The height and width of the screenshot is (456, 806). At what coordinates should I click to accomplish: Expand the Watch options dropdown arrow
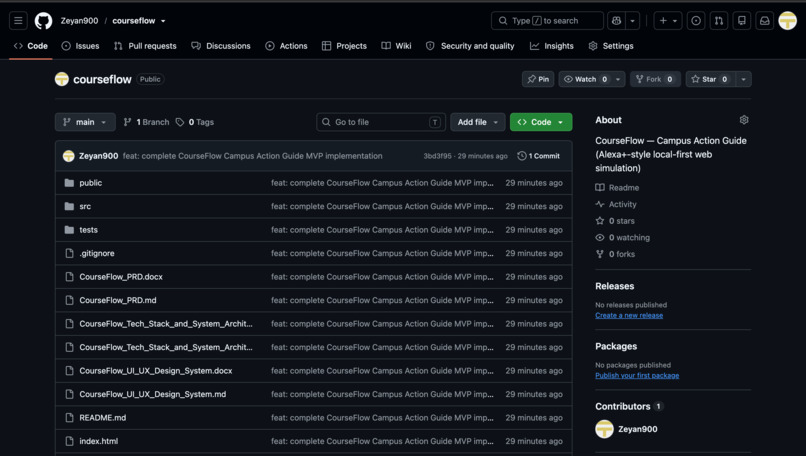(x=618, y=79)
